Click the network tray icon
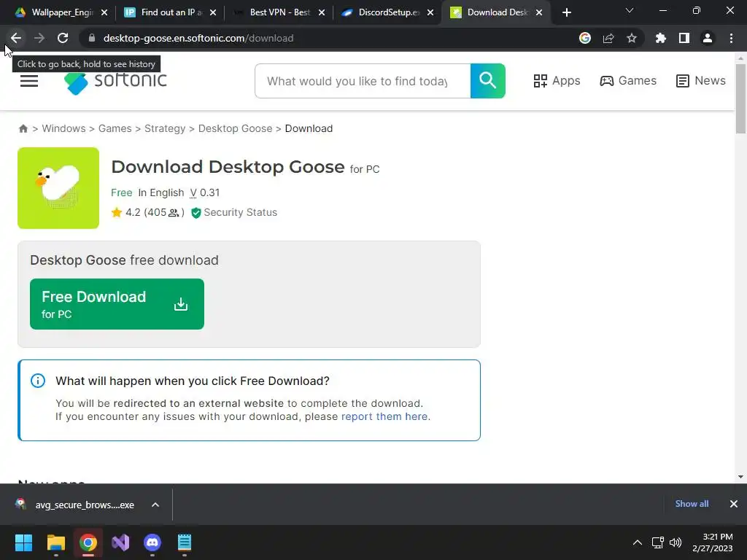This screenshot has height=560, width=747. click(x=658, y=542)
